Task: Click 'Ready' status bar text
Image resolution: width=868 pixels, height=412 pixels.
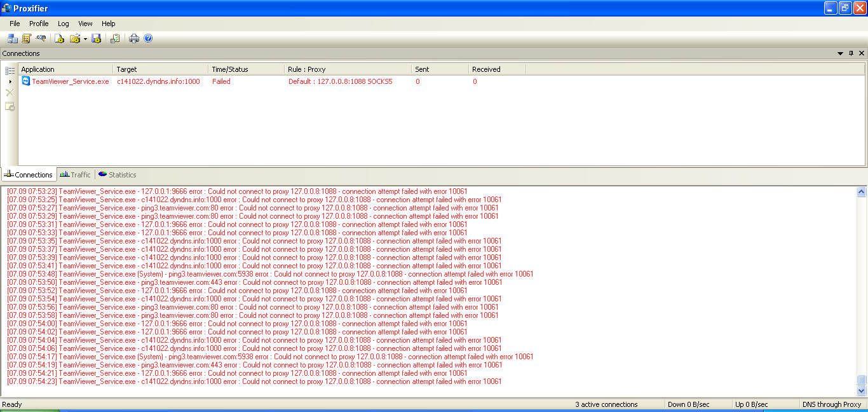Action: pyautogui.click(x=12, y=404)
